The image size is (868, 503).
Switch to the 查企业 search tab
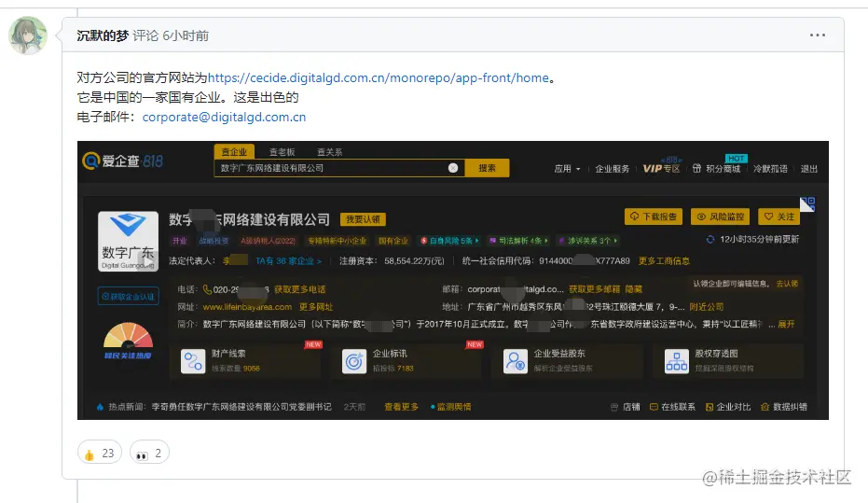(234, 152)
